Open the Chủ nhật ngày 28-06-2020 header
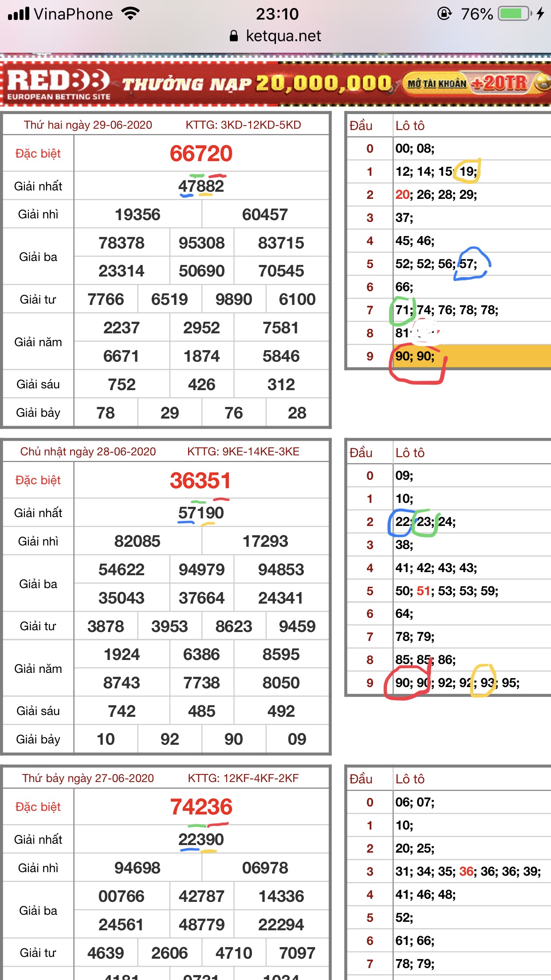This screenshot has width=551, height=980. [x=88, y=452]
